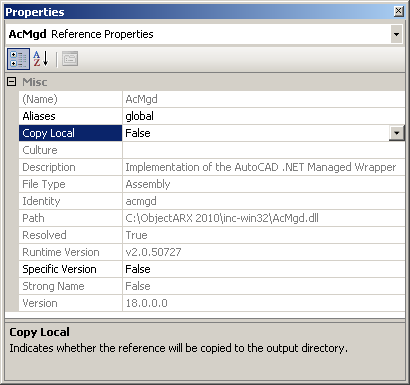The image size is (410, 385).
Task: Open the AcMgd Reference Properties object dropdown
Action: point(396,34)
